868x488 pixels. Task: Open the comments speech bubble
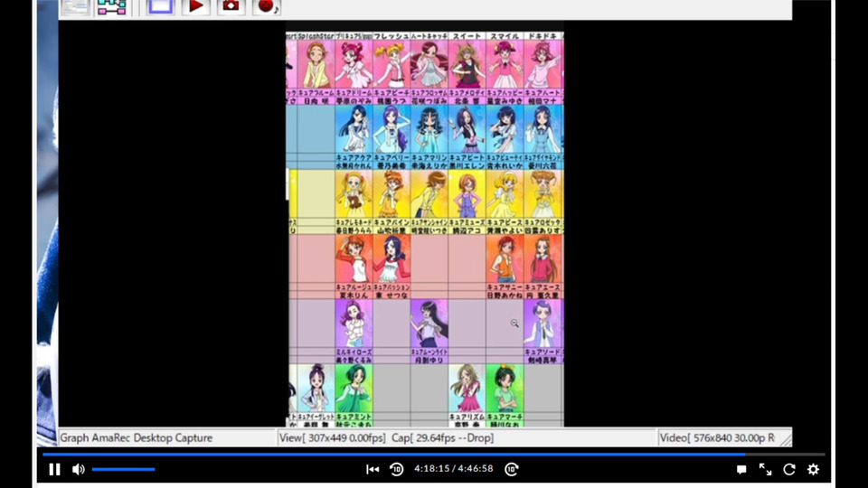pyautogui.click(x=741, y=469)
